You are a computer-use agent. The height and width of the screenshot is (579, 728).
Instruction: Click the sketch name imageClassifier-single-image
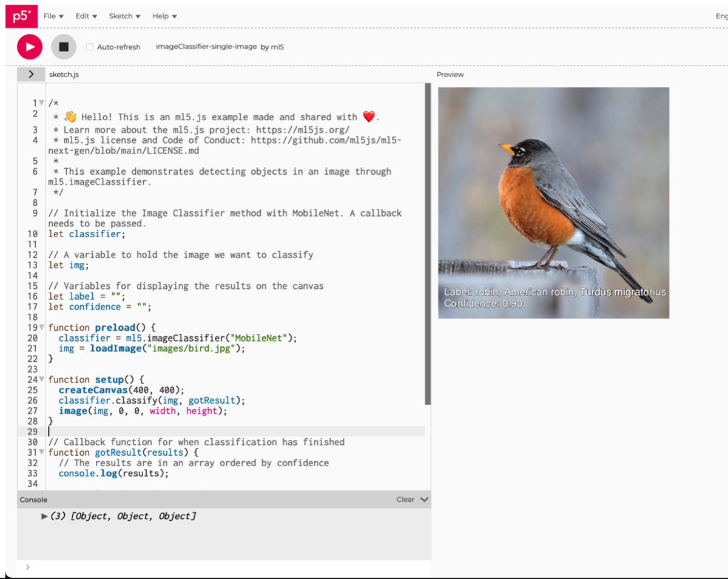[x=206, y=47]
